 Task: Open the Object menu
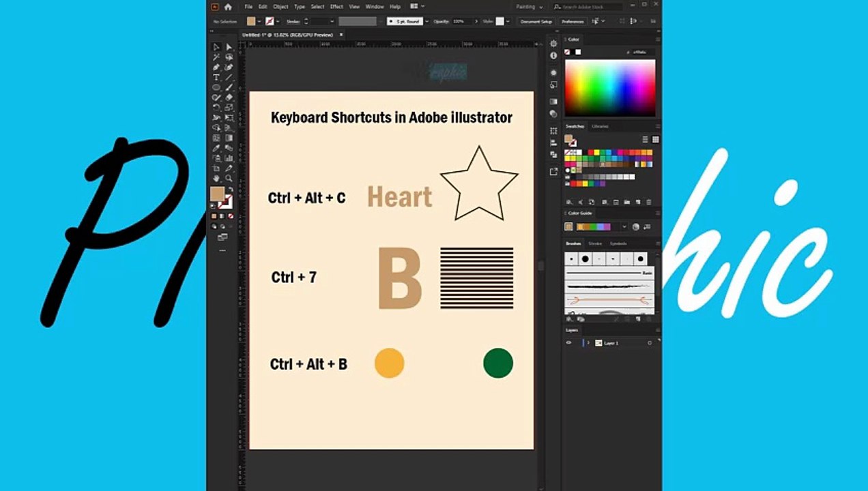[280, 7]
